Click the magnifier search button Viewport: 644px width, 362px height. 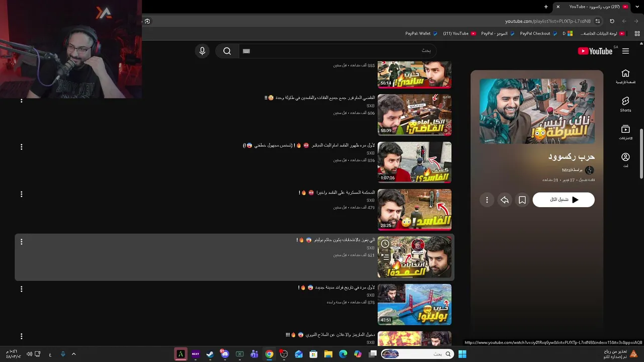227,51
